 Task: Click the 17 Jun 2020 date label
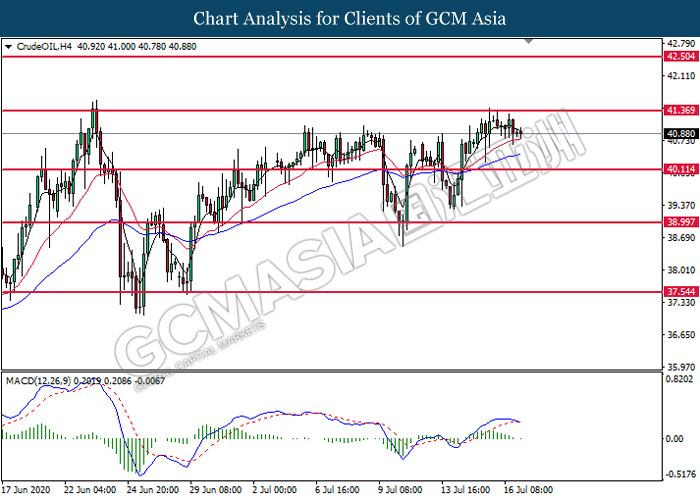(26, 490)
